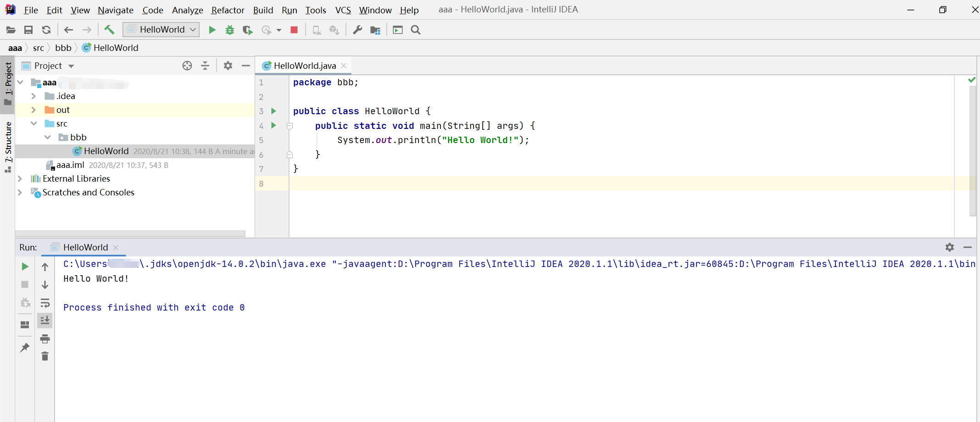This screenshot has width=980, height=422.
Task: Click the aaa breadcrumb
Action: [15, 48]
